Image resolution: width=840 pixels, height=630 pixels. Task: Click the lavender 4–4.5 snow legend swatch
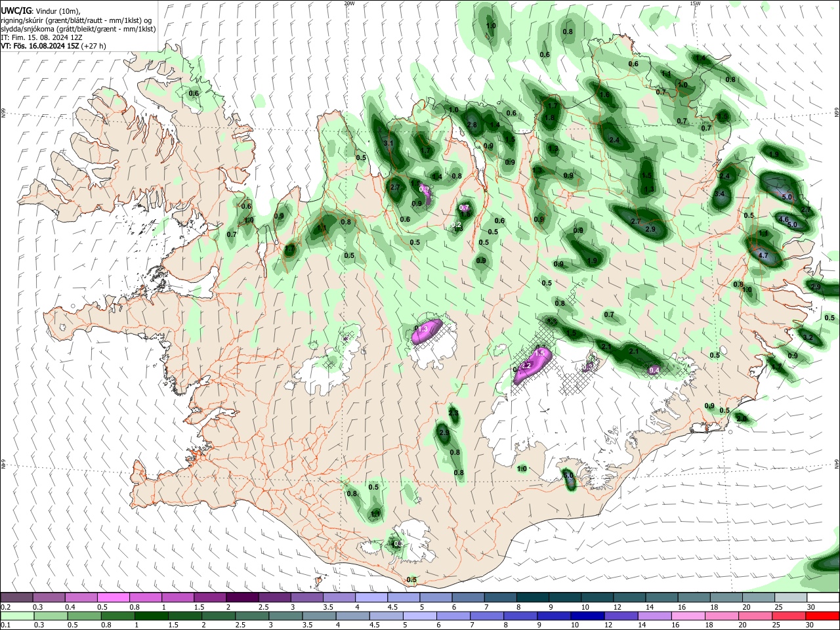[371, 597]
